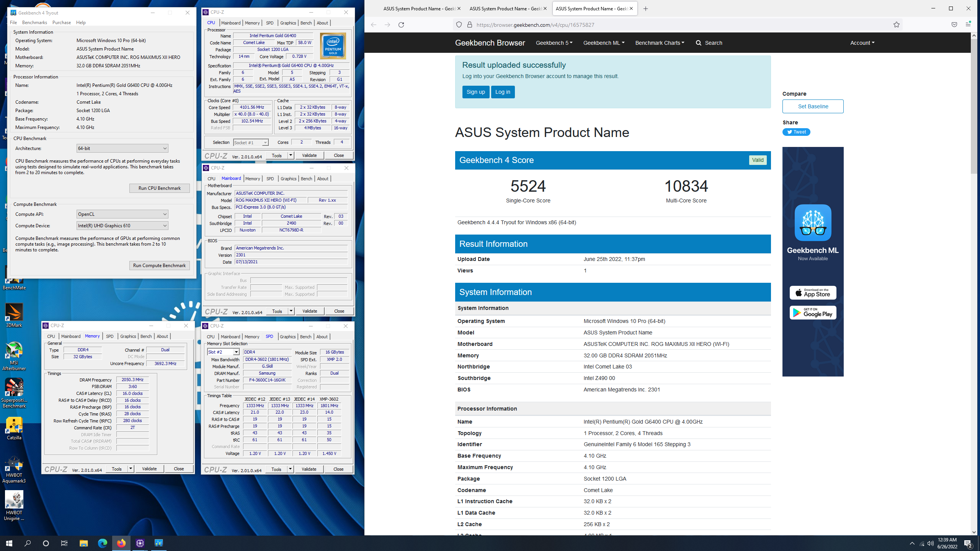Image resolution: width=980 pixels, height=551 pixels.
Task: Launch Microsoft Edge from taskbar
Action: point(102,543)
